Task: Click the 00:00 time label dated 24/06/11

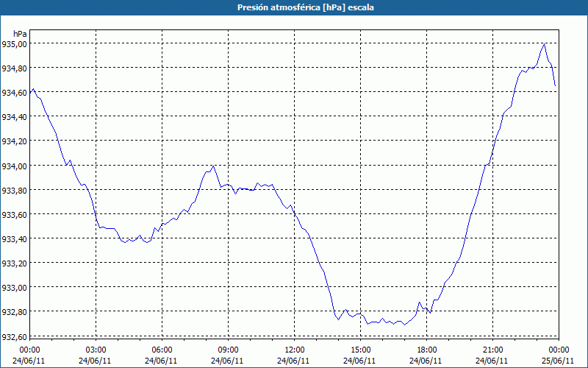Action: (29, 350)
